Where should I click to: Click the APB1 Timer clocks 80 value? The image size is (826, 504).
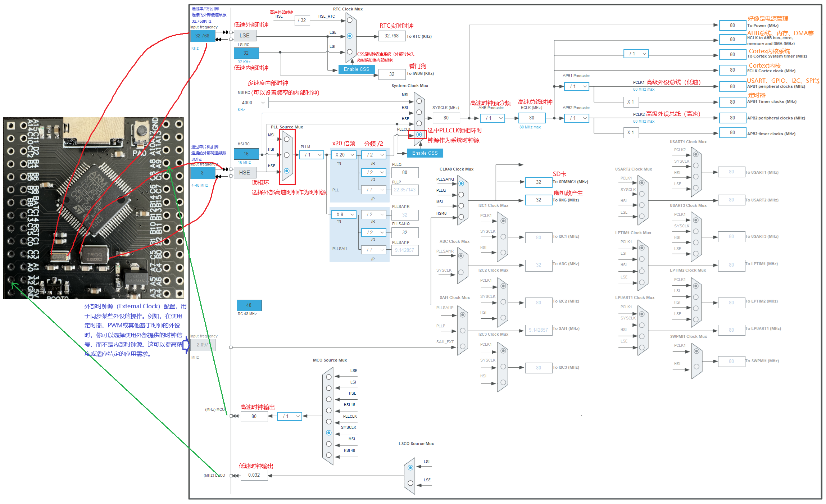pyautogui.click(x=732, y=102)
